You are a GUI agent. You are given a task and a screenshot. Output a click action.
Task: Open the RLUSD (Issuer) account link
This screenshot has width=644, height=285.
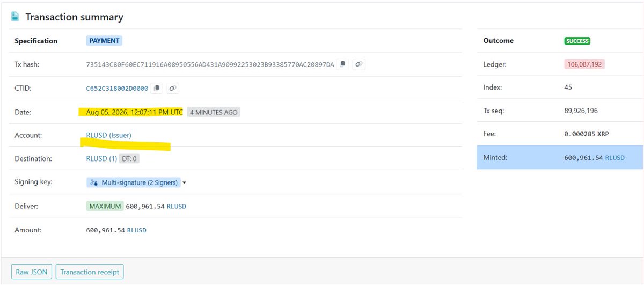[108, 135]
